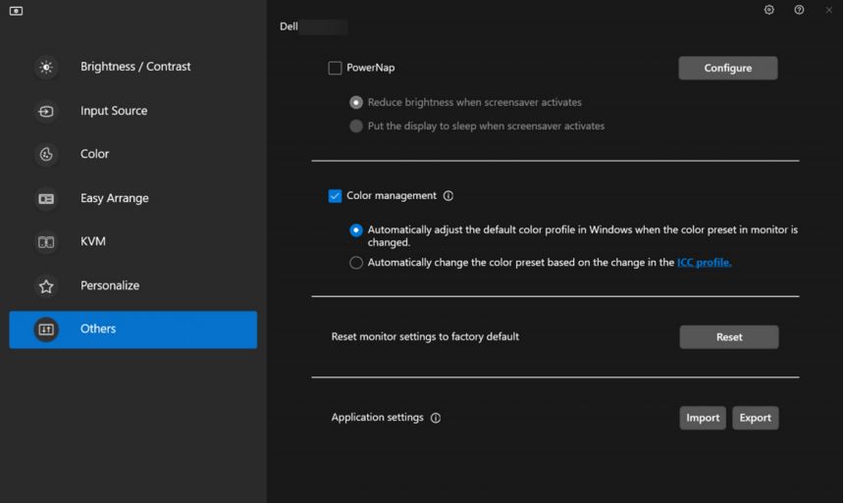Click the Input Source icon in sidebar
The width and height of the screenshot is (845, 504).
(46, 112)
